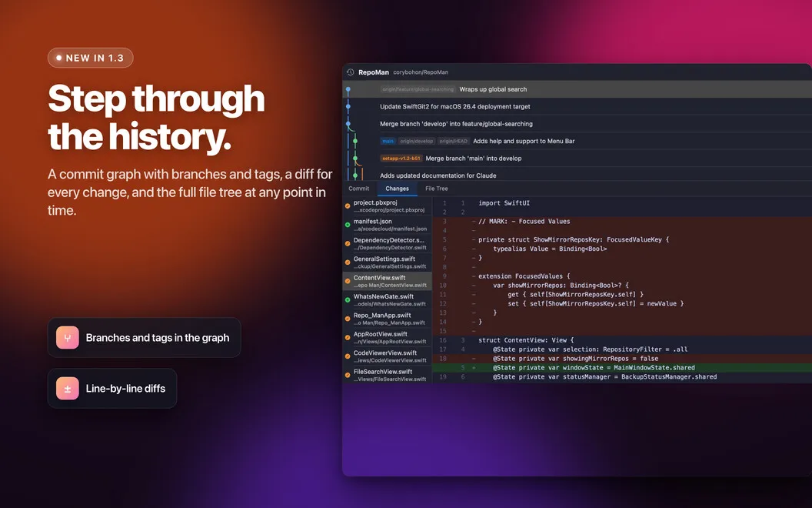The width and height of the screenshot is (812, 508).
Task: Click the 'setapp-v1.2-b51' tag label
Action: pyautogui.click(x=401, y=159)
